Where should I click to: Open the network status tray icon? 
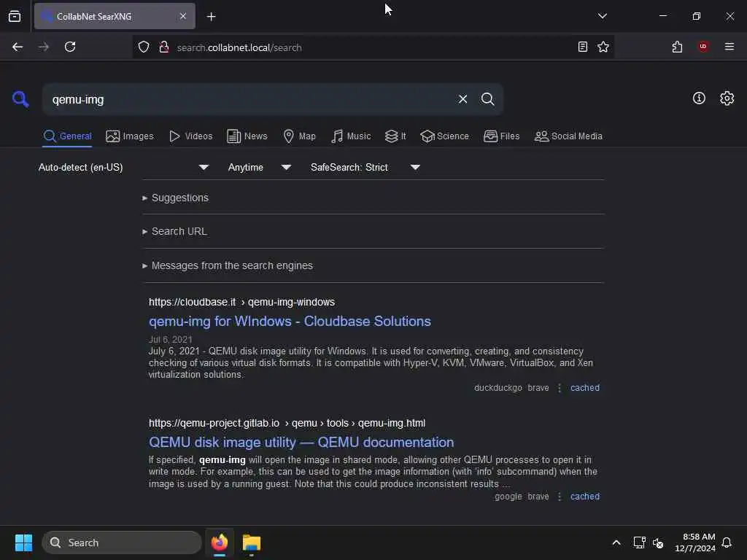pyautogui.click(x=639, y=542)
